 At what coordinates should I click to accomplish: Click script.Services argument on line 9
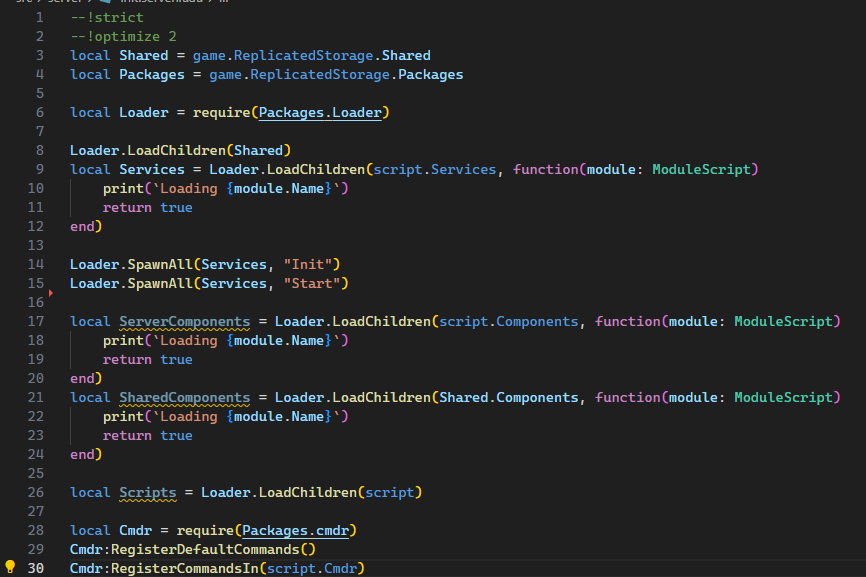tap(435, 170)
